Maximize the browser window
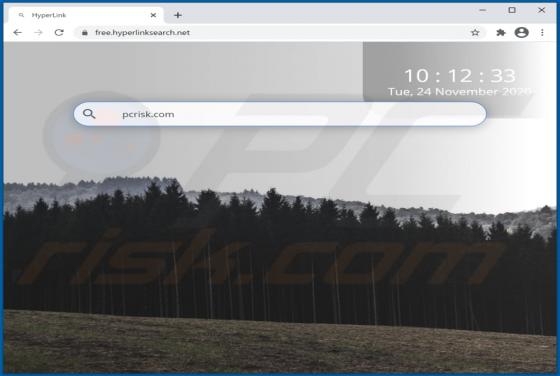This screenshot has height=376, width=560. pyautogui.click(x=512, y=10)
